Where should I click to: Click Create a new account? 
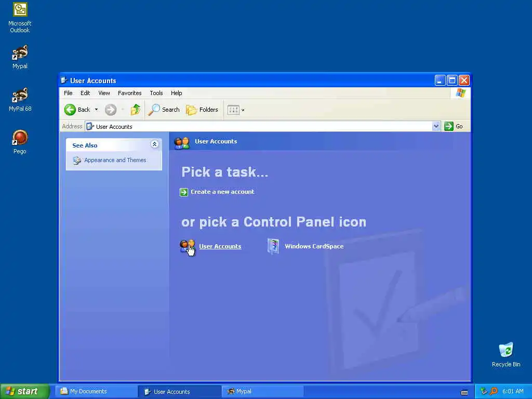(222, 192)
